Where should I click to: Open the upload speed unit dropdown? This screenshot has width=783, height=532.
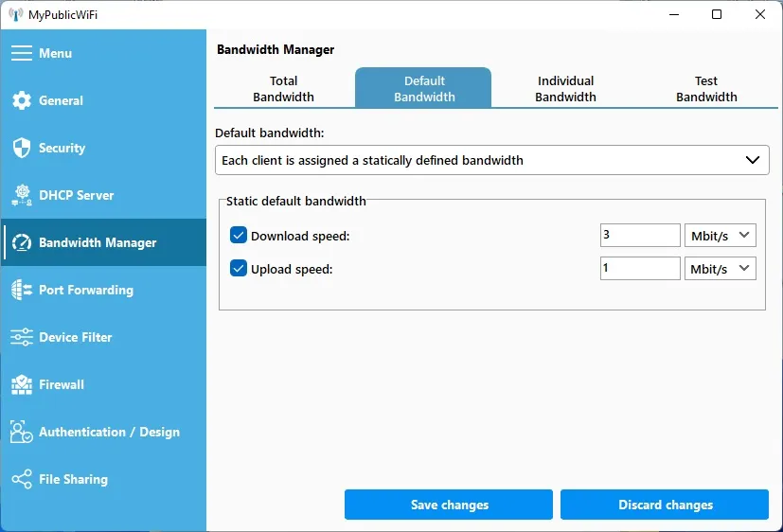(x=720, y=269)
